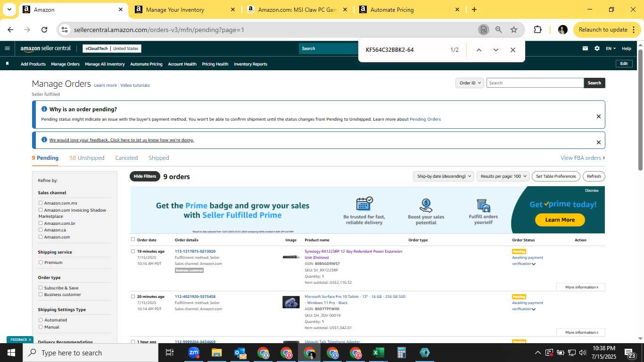
Task: Click Set Table Preferences button
Action: tap(555, 176)
